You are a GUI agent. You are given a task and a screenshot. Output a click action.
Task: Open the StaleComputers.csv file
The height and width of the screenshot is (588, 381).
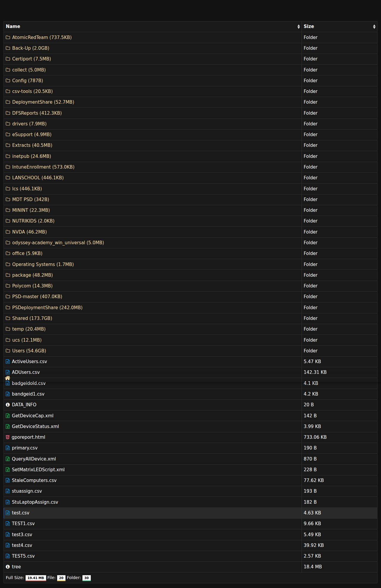34,480
